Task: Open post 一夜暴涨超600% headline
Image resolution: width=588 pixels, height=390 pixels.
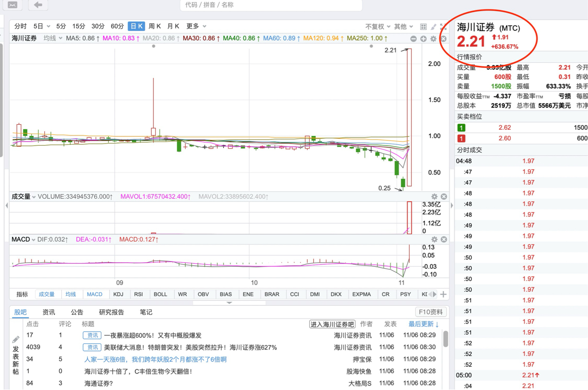Action: point(153,336)
